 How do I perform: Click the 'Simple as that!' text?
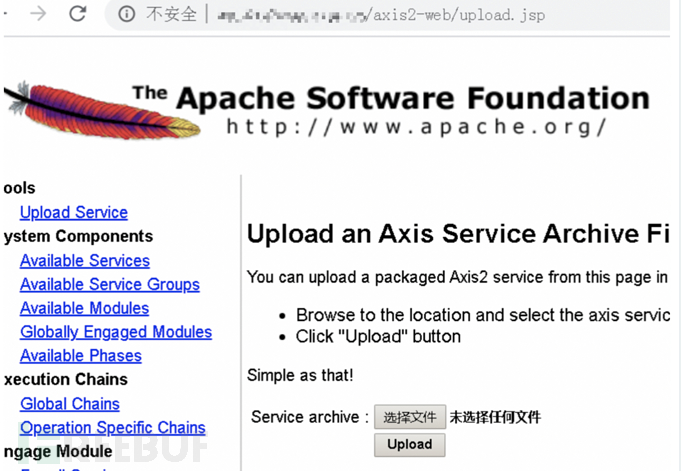[300, 375]
